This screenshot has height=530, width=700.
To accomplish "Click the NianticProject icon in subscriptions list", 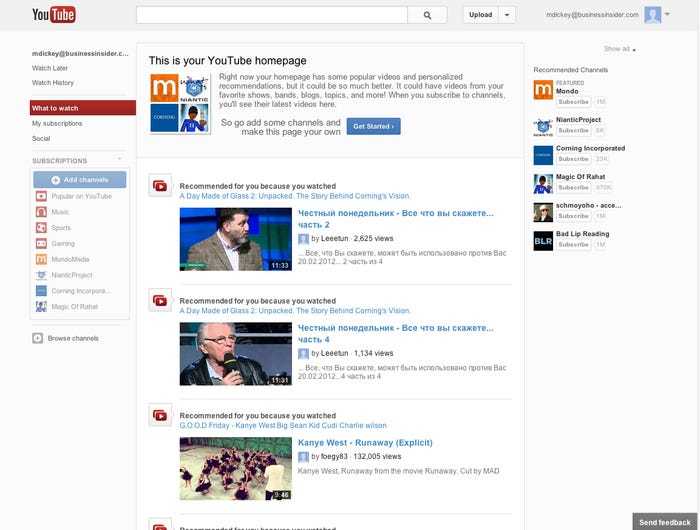I will click(x=41, y=275).
